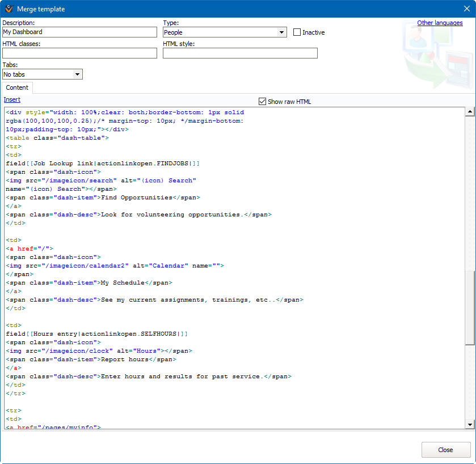The height and width of the screenshot is (464, 476).
Task: Place cursor on the Find Opportunities line
Action: coord(136,198)
